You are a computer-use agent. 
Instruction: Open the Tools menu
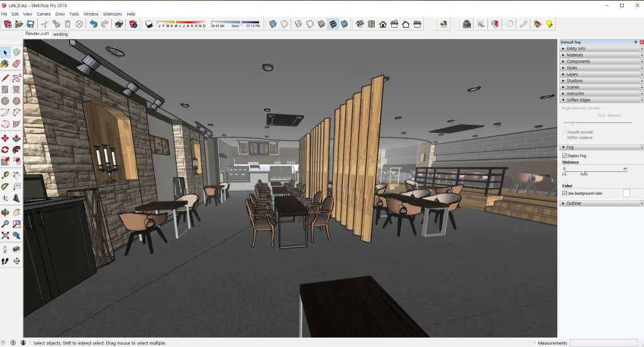click(x=74, y=14)
